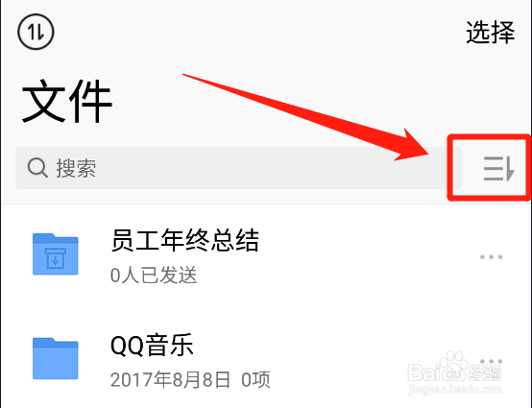Click the archive box emblem on first folder
The image size is (532, 408).
(56, 258)
